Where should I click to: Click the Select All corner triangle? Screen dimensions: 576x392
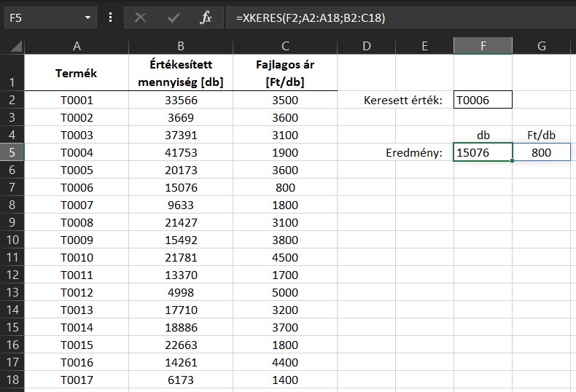[16, 47]
